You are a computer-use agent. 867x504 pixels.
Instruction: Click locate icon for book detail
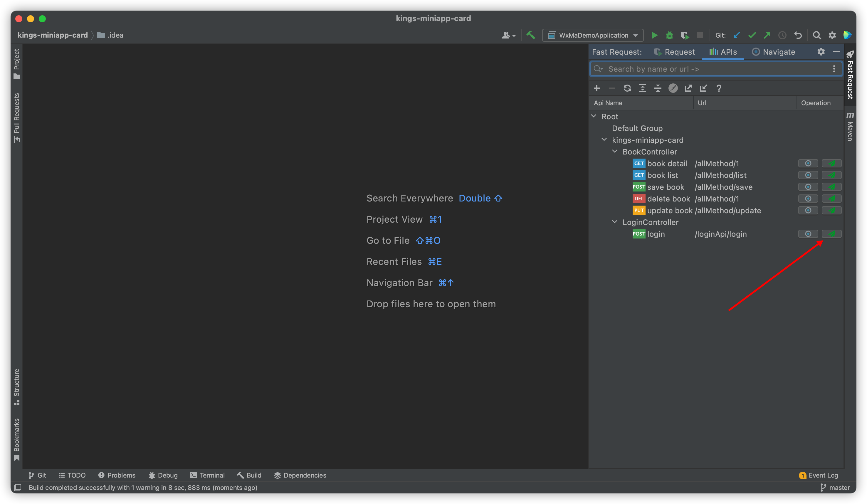(808, 163)
